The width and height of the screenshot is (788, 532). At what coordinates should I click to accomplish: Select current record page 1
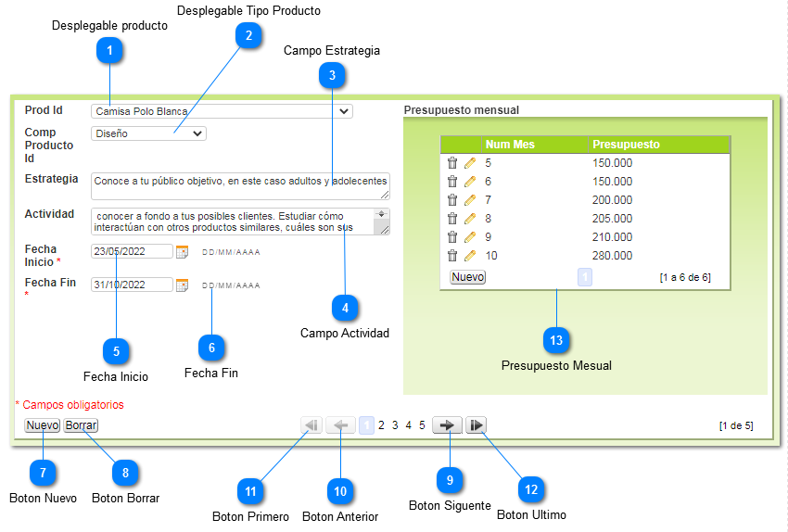click(x=366, y=425)
